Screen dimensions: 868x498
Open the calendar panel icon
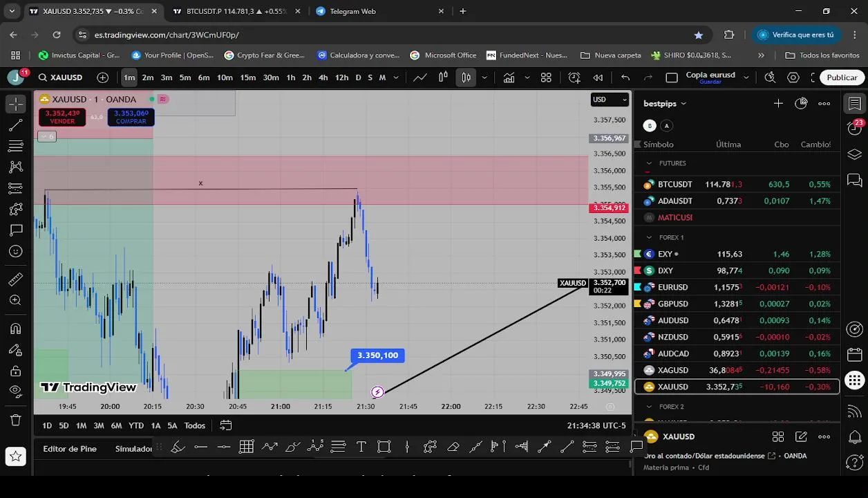[x=855, y=354]
